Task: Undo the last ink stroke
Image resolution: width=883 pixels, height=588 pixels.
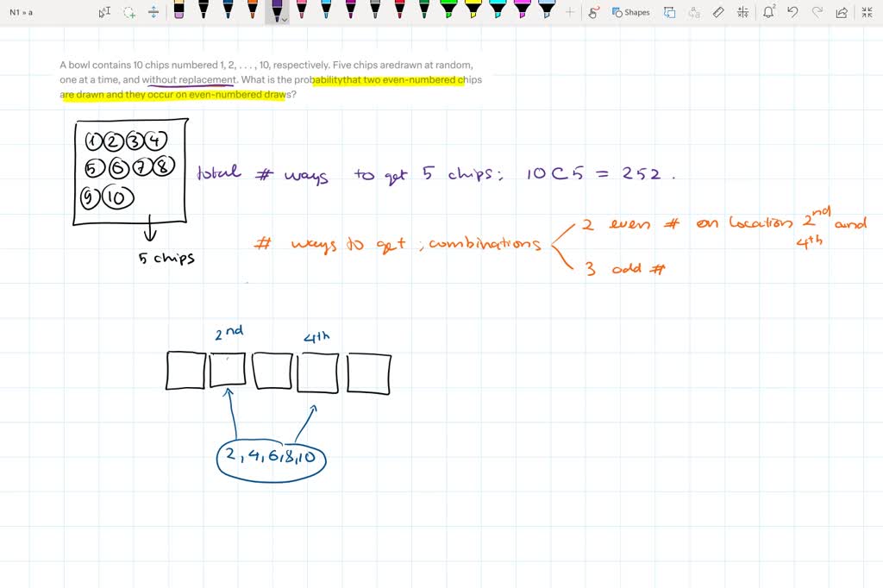Action: (x=792, y=12)
